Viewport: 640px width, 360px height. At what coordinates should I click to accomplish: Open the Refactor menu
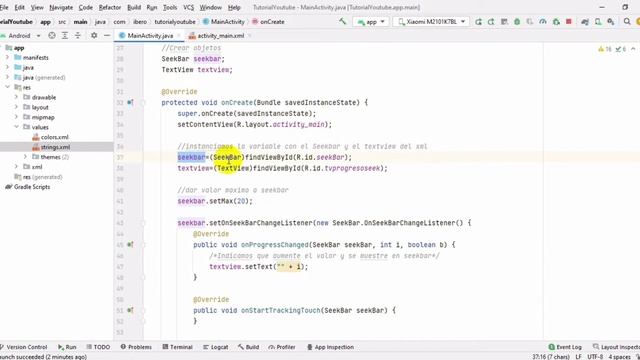110,7
